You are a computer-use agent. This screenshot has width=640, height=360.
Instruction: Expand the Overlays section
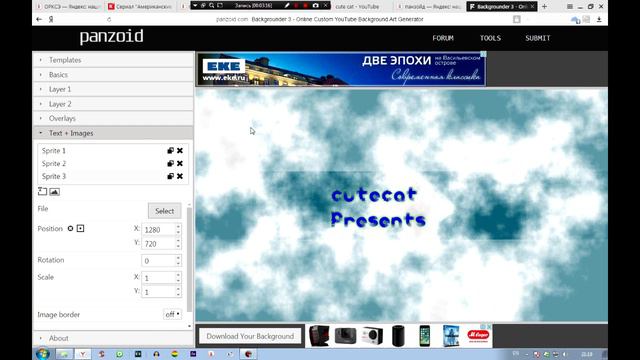pos(113,118)
